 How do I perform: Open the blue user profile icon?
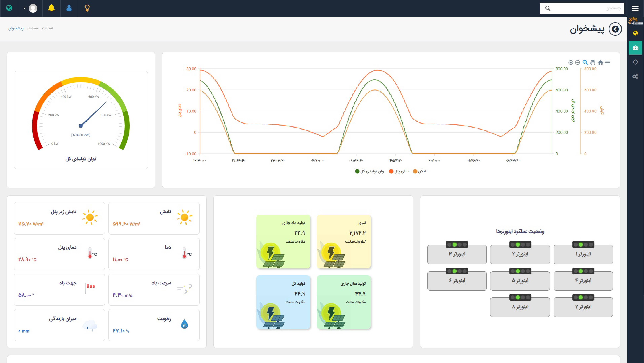pyautogui.click(x=69, y=8)
